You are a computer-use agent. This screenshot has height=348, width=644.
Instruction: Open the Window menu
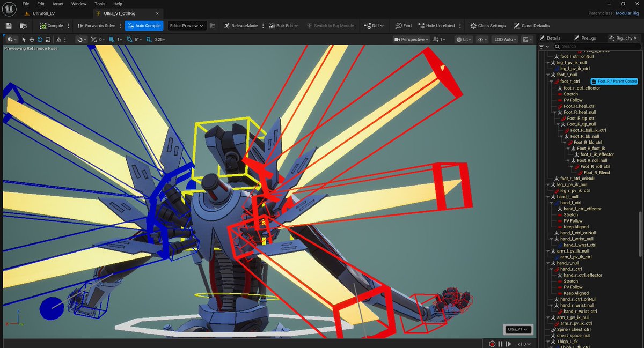pos(78,4)
